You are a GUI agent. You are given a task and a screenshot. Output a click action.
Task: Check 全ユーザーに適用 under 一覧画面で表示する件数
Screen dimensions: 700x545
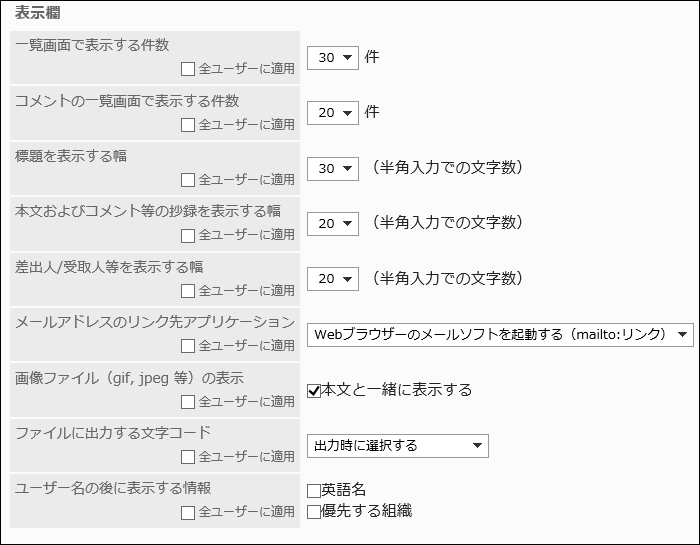point(188,70)
